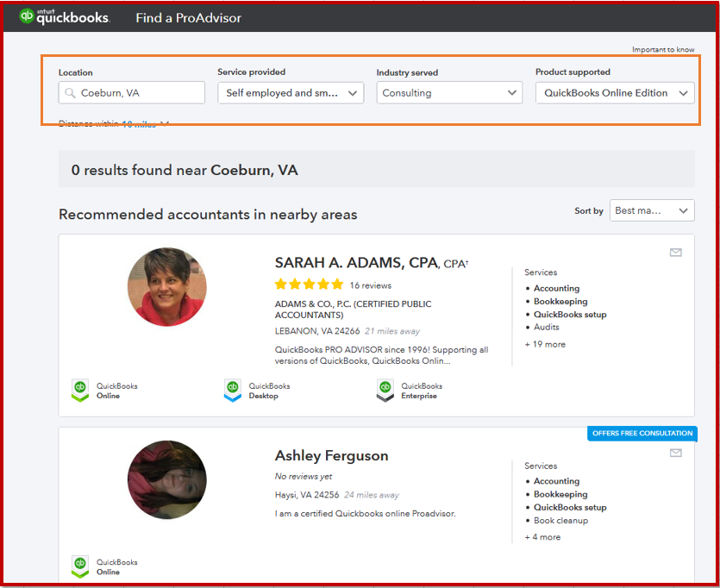Click the Find a ProAdvisor header title

tap(188, 18)
